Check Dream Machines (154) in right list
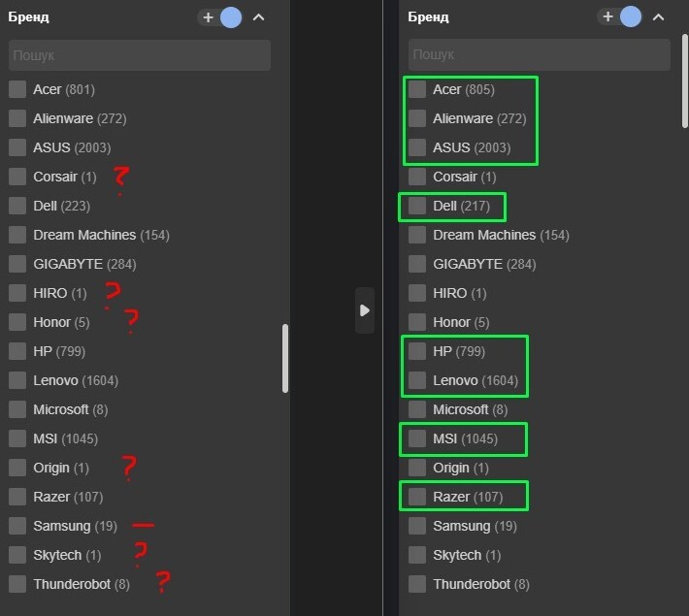The height and width of the screenshot is (616, 689). [x=417, y=235]
